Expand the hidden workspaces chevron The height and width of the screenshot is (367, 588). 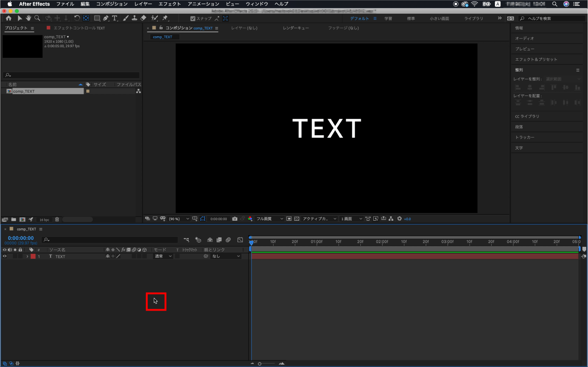(x=500, y=18)
